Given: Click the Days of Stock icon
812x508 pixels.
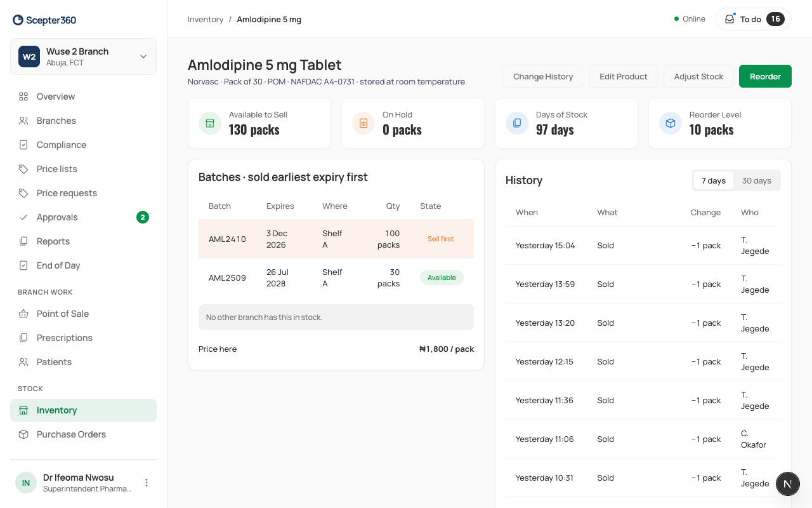Looking at the screenshot, I should pos(517,123).
